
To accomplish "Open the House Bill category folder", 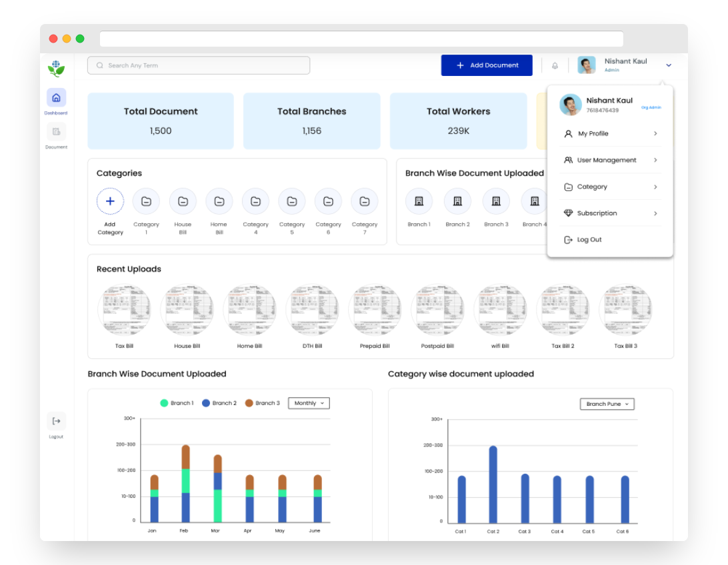I will click(183, 201).
